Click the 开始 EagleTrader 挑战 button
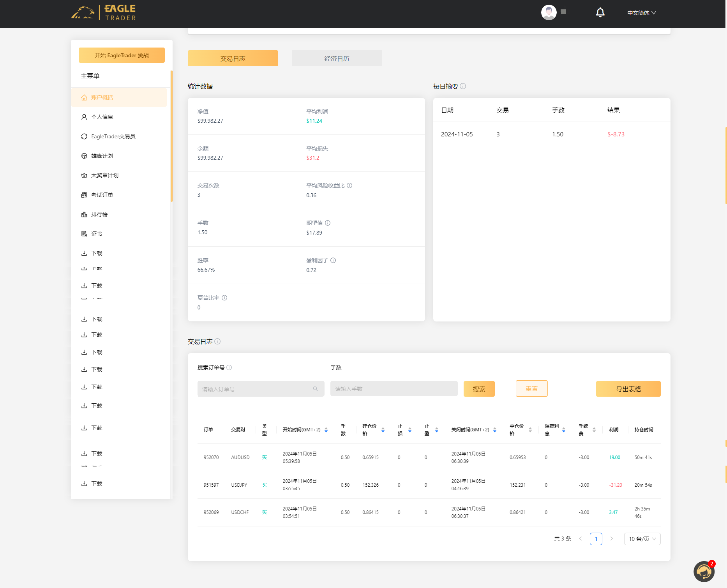 122,55
